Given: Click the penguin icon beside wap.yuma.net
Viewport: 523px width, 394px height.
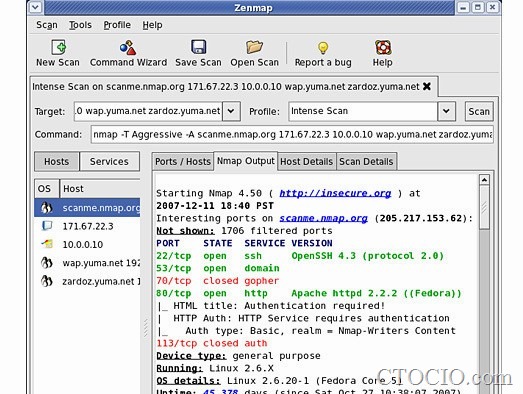Looking at the screenshot, I should (47, 263).
